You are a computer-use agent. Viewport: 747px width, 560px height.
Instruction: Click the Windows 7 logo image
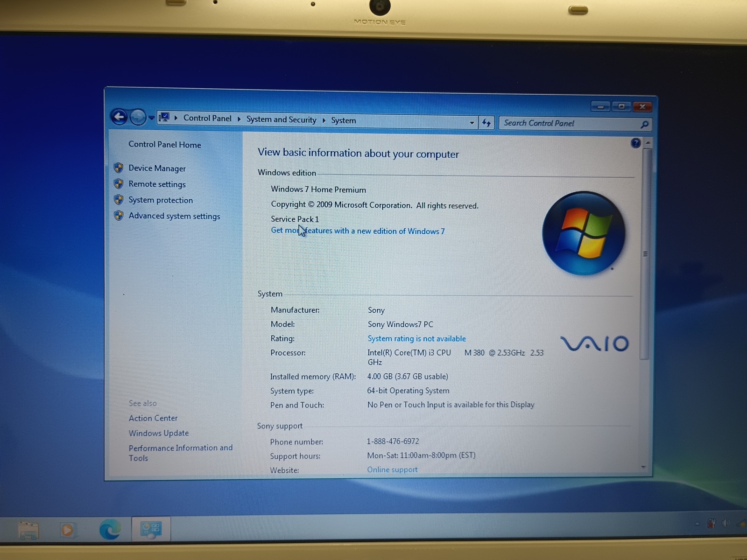pyautogui.click(x=584, y=233)
